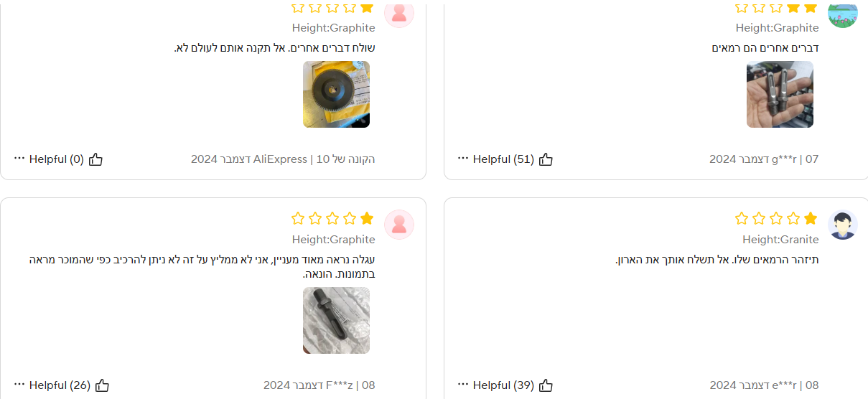Click the filled star on F***z's review
Screen dimensions: 868x399
[367, 218]
